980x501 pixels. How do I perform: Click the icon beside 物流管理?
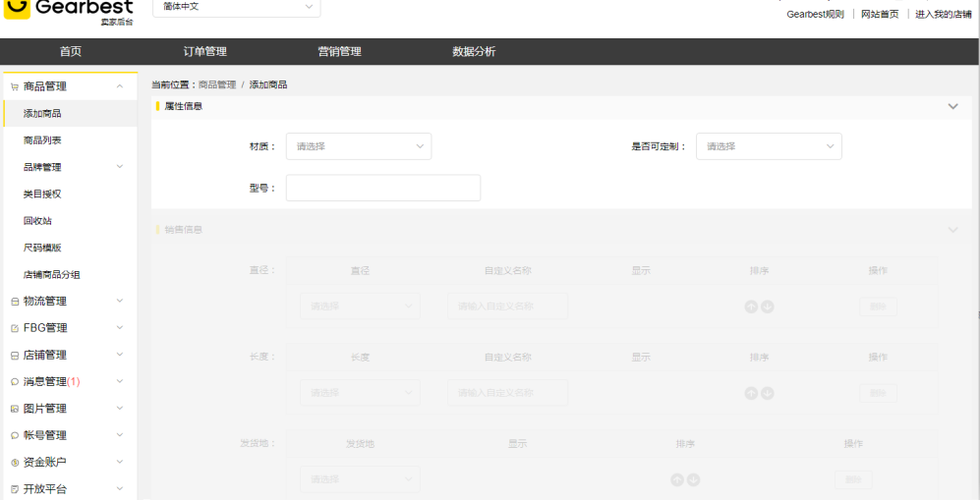(x=15, y=302)
